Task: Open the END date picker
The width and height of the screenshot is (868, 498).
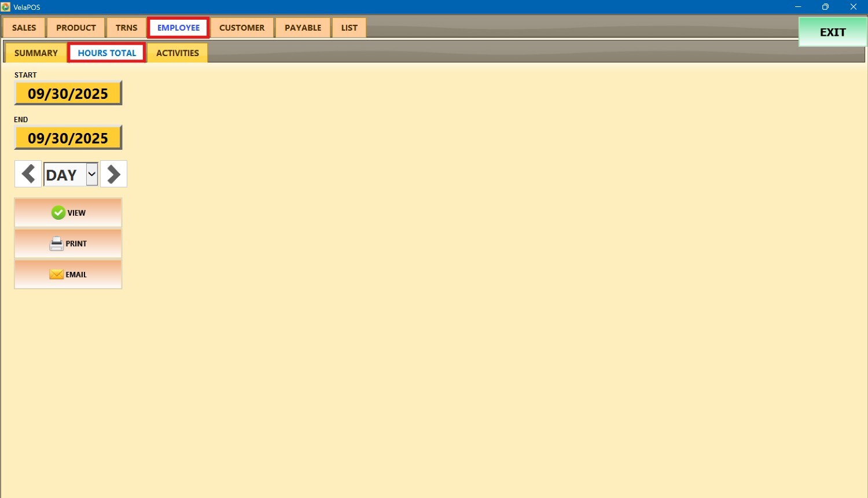Action: coord(68,138)
